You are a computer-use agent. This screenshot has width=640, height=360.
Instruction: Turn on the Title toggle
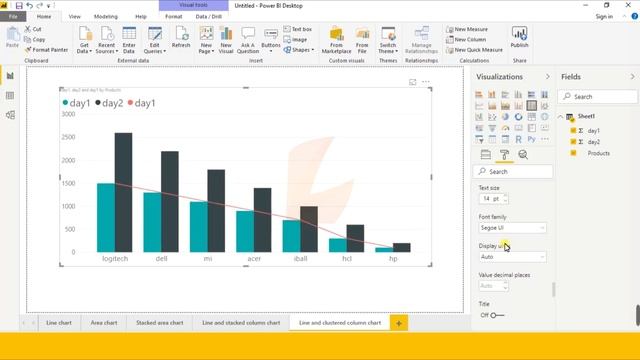(x=498, y=315)
